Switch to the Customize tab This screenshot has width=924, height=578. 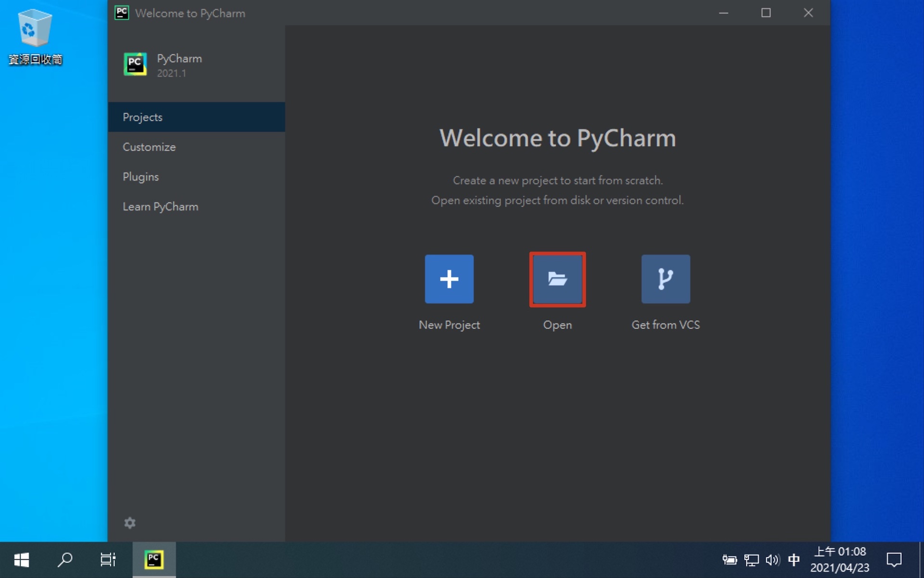(196, 147)
